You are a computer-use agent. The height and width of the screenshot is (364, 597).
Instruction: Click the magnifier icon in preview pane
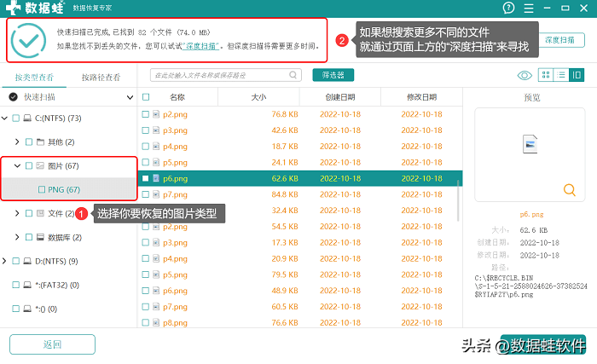[x=569, y=190]
